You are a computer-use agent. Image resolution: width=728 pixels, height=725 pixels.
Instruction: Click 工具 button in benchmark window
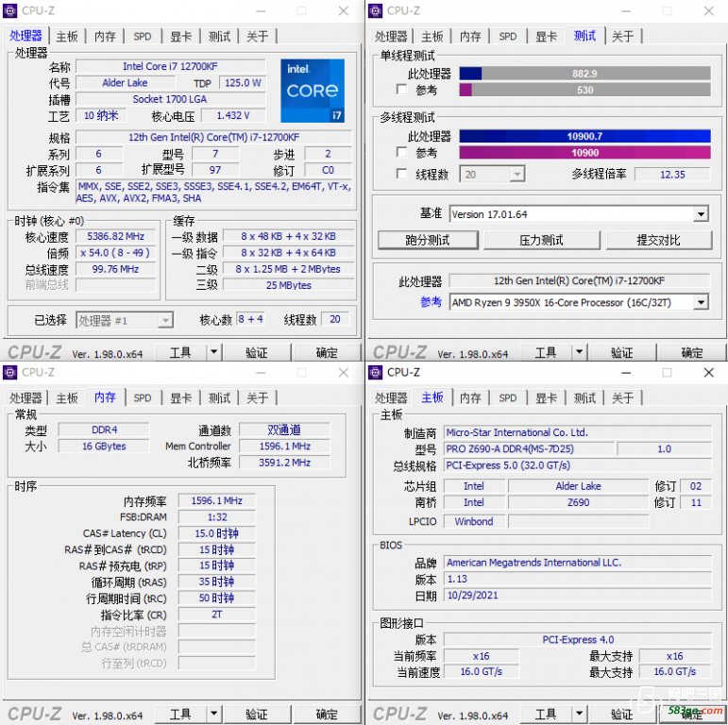tap(546, 353)
